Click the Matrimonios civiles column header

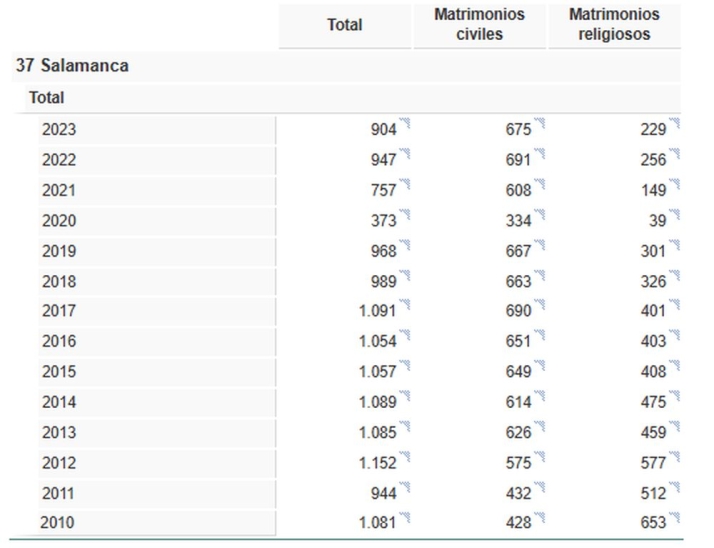480,25
